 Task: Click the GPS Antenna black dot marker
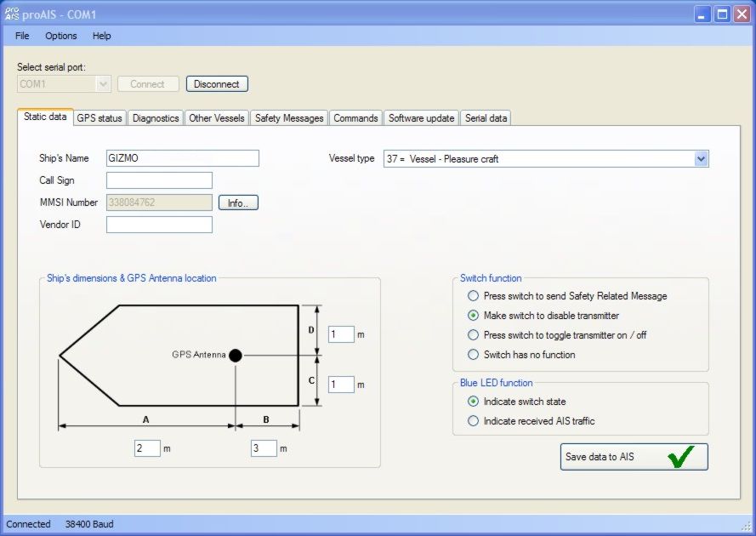[236, 356]
